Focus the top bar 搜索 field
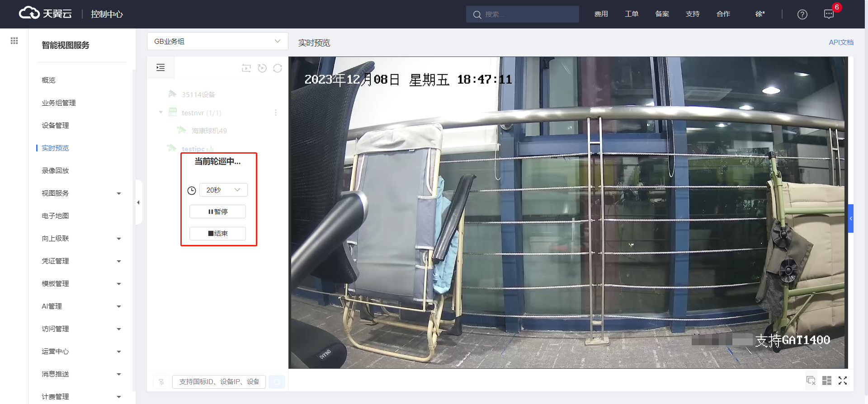 (523, 14)
